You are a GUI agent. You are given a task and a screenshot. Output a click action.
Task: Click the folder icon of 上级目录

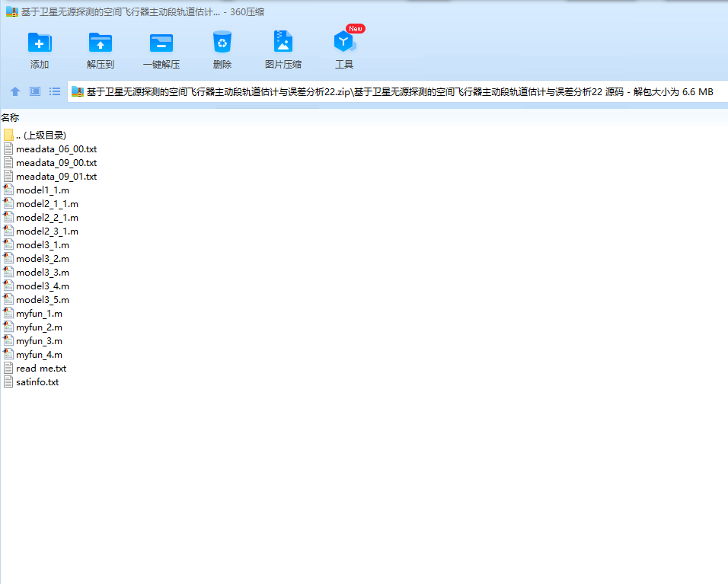[8, 135]
